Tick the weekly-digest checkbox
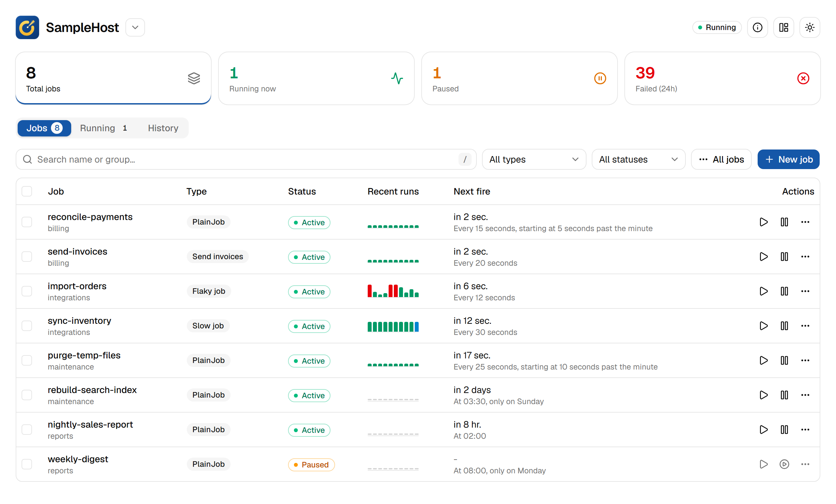The width and height of the screenshot is (836, 504). pos(27,464)
